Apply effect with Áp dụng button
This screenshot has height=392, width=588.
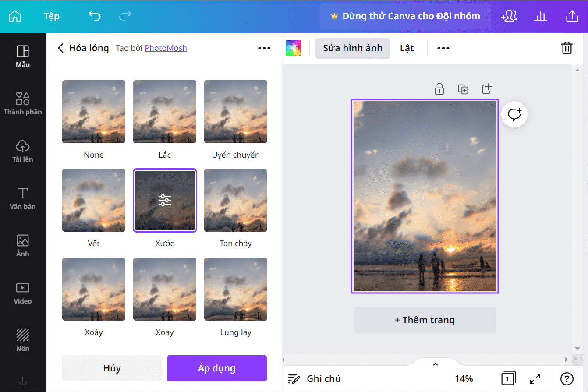(217, 368)
